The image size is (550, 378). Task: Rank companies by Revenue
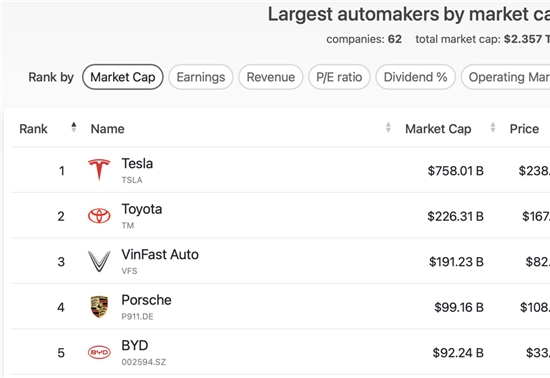point(271,77)
